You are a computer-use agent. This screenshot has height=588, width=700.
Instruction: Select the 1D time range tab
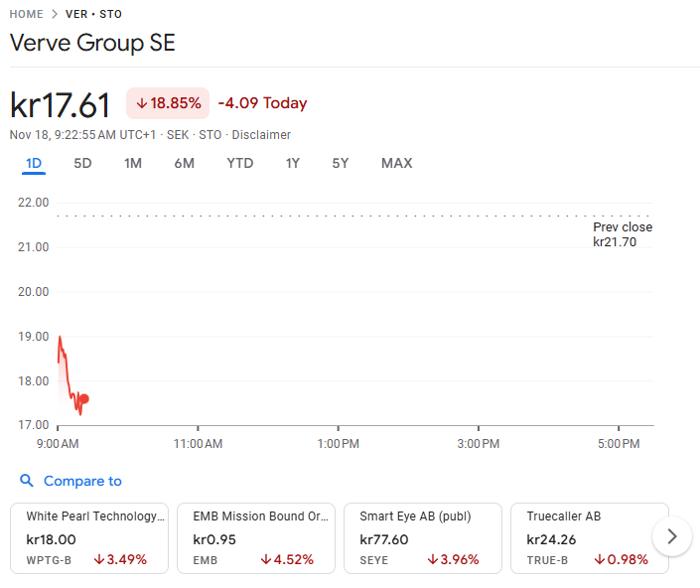[x=34, y=163]
